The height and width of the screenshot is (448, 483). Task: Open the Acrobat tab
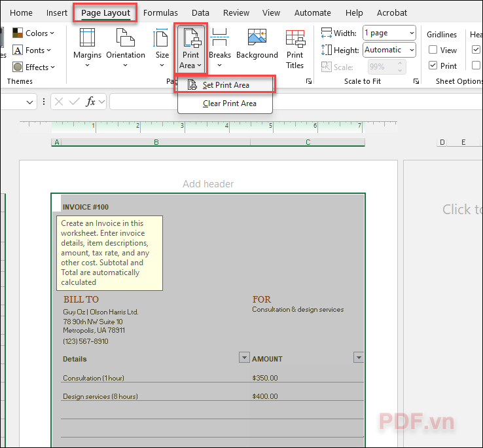click(392, 12)
